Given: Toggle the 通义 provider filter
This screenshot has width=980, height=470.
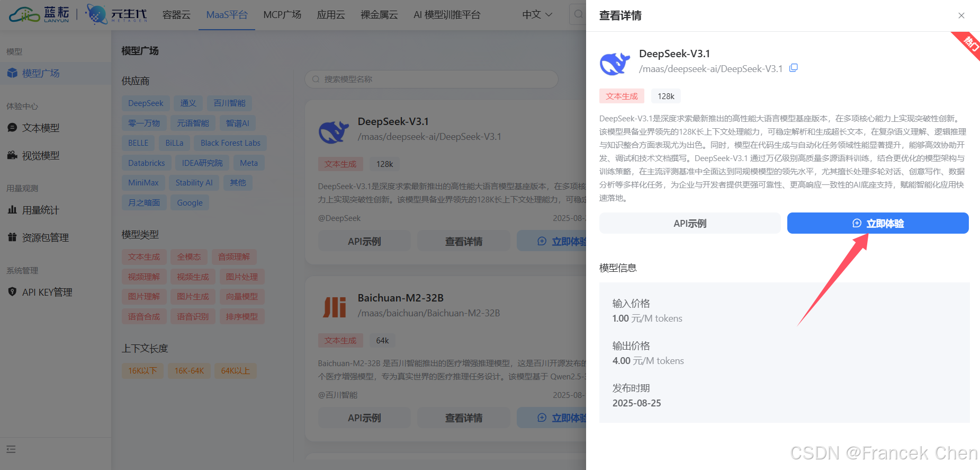Looking at the screenshot, I should pyautogui.click(x=188, y=103).
